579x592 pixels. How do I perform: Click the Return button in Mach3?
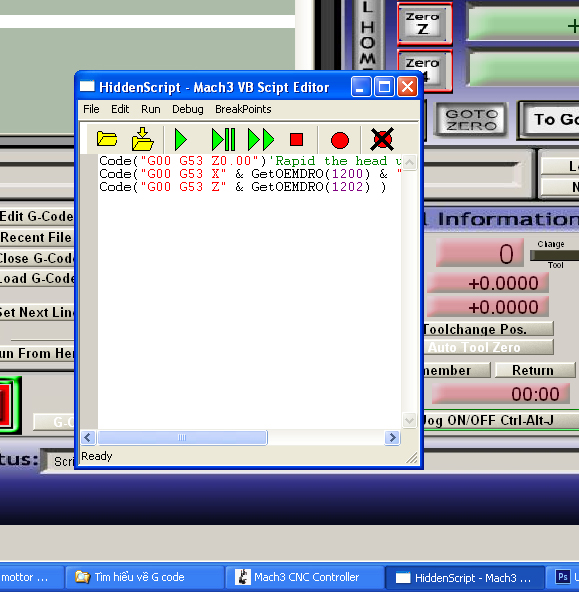(534, 370)
